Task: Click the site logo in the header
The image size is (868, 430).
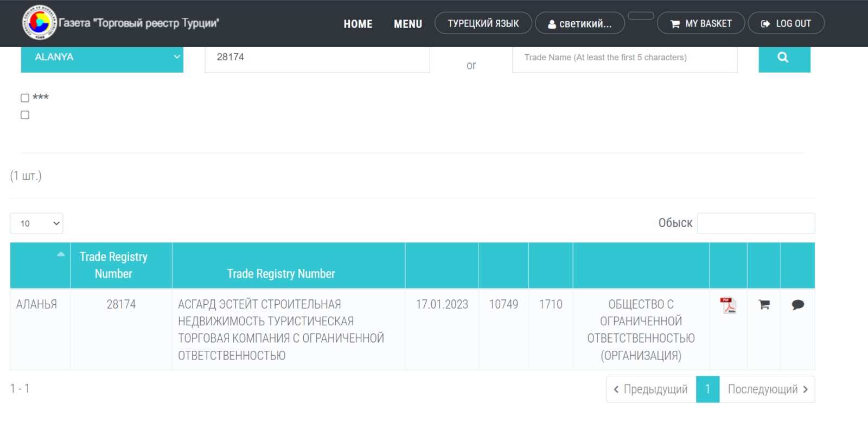Action: [x=39, y=23]
